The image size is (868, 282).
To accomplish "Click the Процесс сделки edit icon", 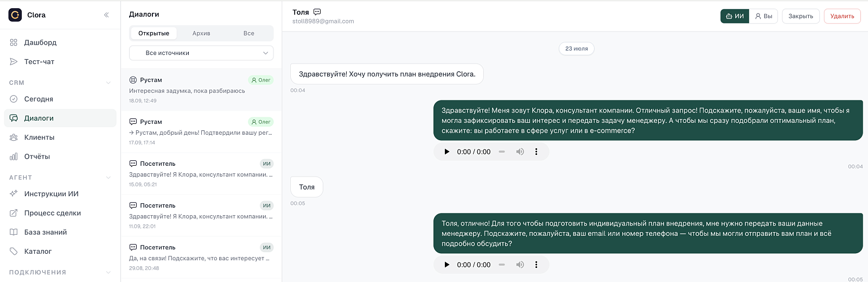I will coord(14,213).
